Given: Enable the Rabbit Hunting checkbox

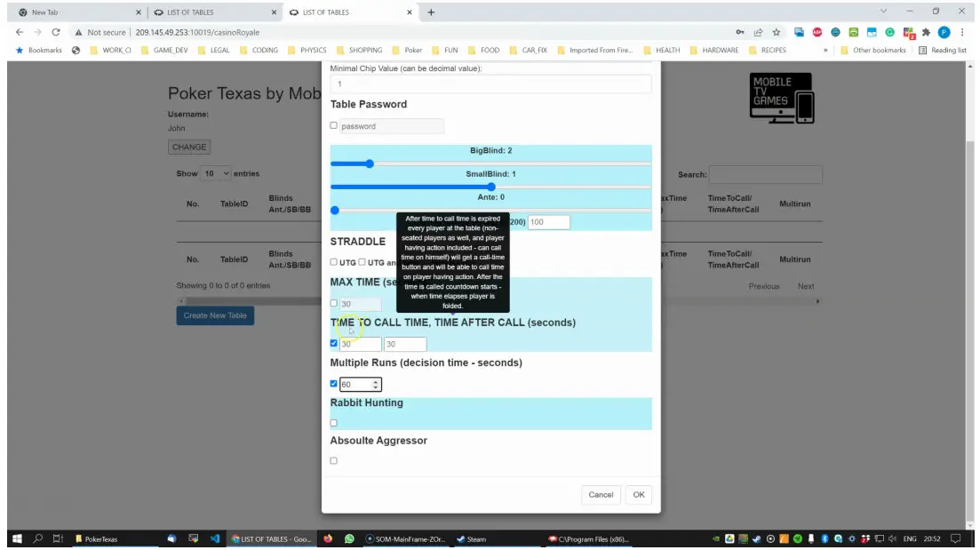Looking at the screenshot, I should click(x=334, y=423).
